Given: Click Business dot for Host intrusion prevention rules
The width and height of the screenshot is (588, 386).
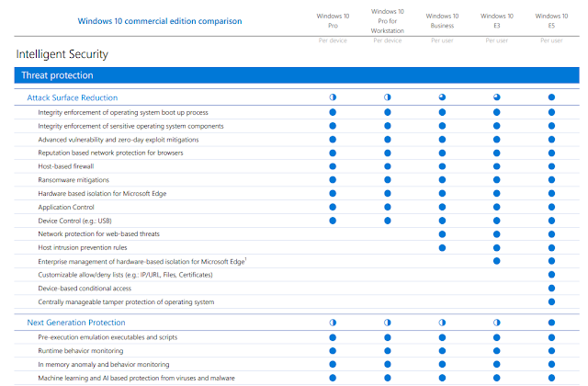Looking at the screenshot, I should (442, 247).
